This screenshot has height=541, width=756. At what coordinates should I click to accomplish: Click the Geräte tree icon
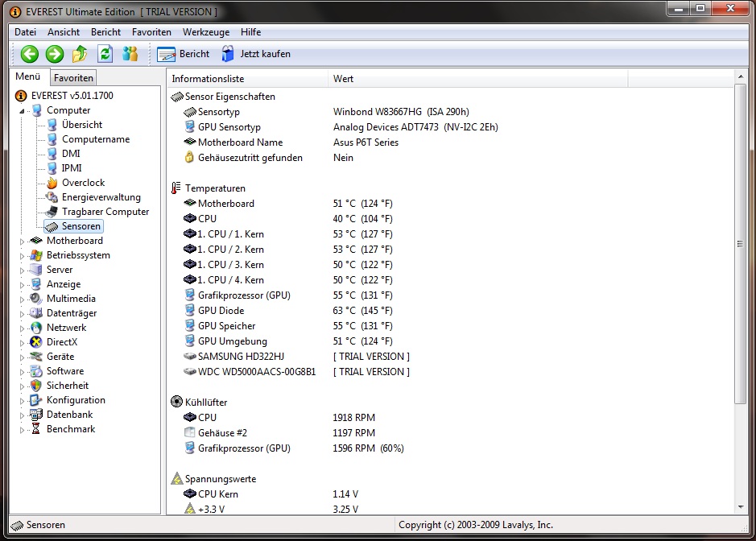36,357
